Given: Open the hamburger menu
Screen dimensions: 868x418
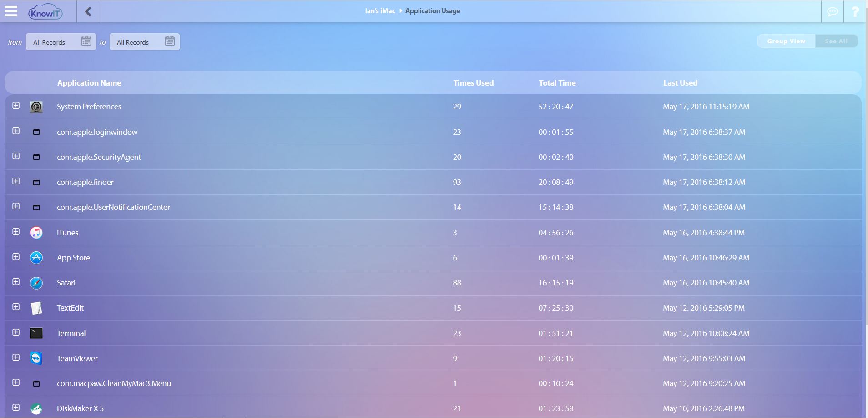Looking at the screenshot, I should [x=11, y=11].
